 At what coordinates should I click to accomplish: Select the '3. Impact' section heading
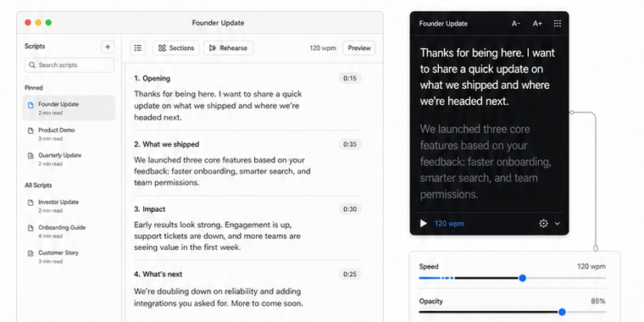(x=149, y=209)
